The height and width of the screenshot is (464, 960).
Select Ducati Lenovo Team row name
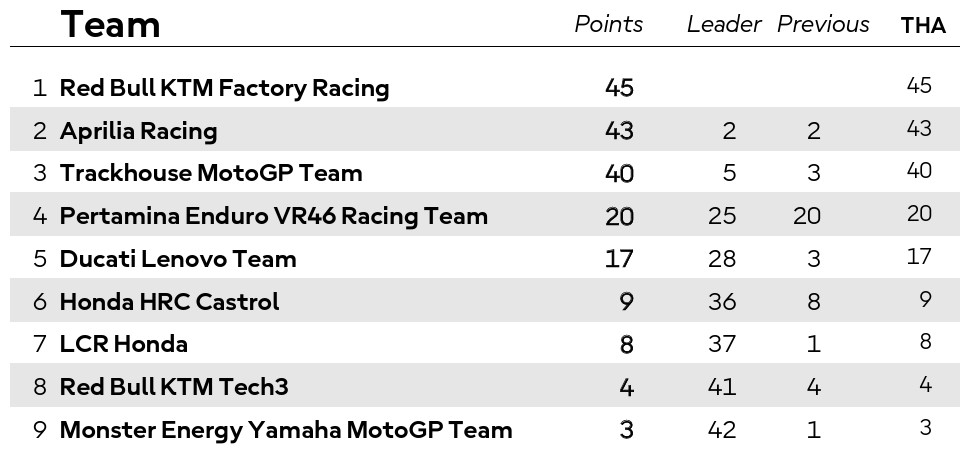pos(178,259)
